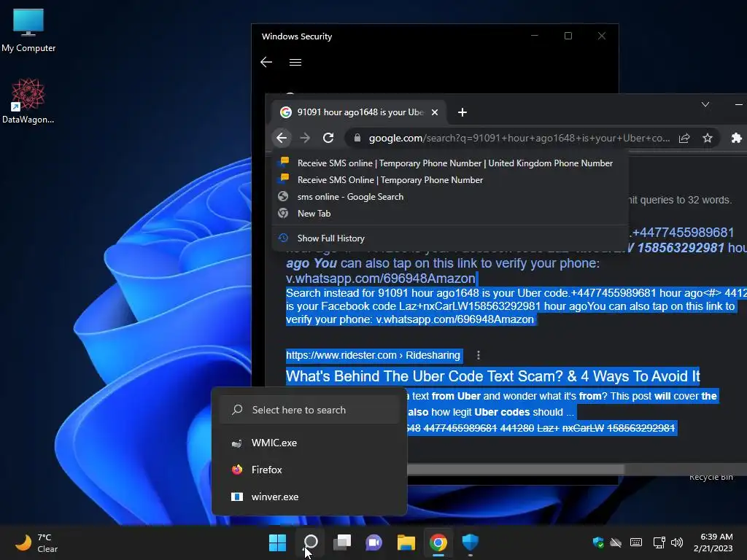Open winver.exe from recent searches
747x560 pixels.
pos(309,497)
